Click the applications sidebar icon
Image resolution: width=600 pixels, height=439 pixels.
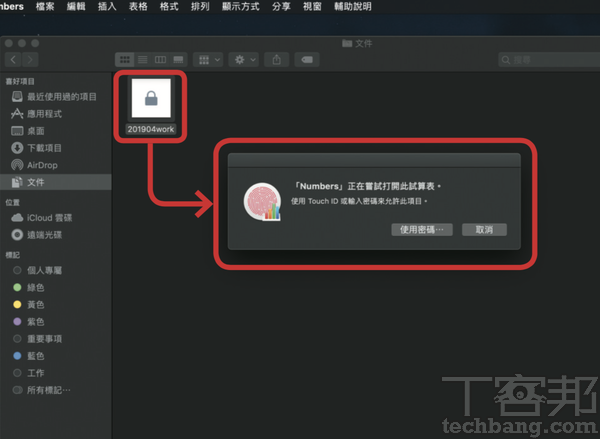tap(17, 114)
